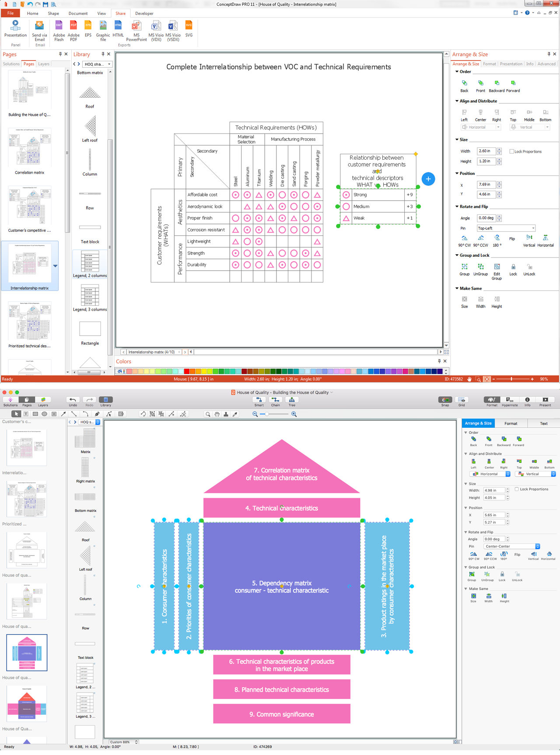This screenshot has height=755, width=560.
Task: Open Vertical distribute dropdown in Mac panel
Action: pyautogui.click(x=535, y=474)
